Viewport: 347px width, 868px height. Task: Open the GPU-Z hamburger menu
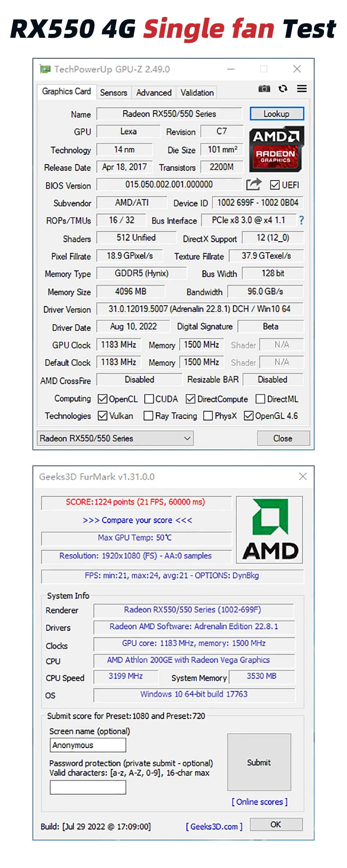[x=302, y=89]
